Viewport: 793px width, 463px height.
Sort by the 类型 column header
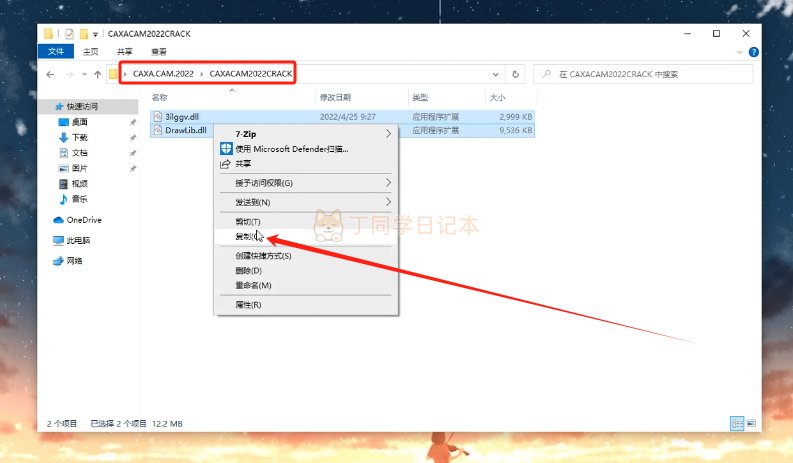420,97
